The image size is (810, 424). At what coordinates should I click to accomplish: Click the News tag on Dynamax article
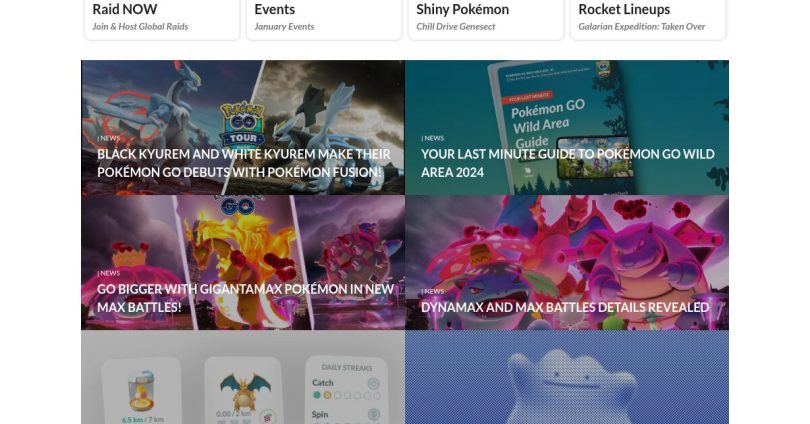(x=432, y=291)
